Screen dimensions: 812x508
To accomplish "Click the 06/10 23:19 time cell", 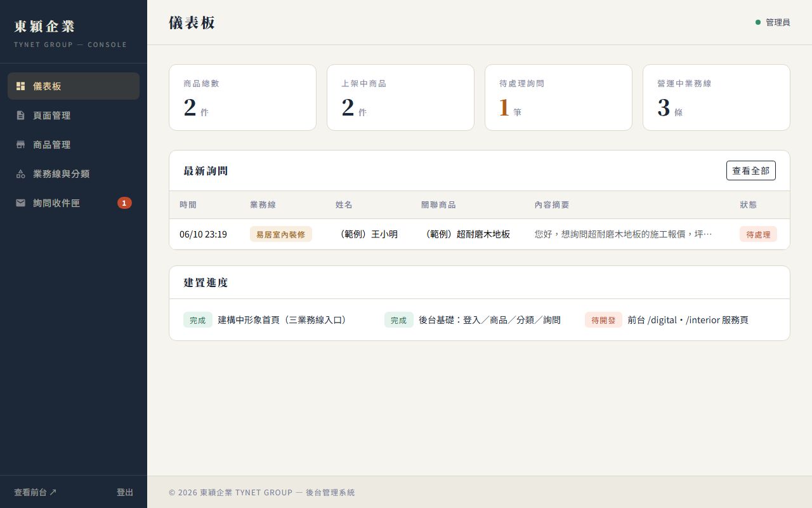I will tap(203, 234).
